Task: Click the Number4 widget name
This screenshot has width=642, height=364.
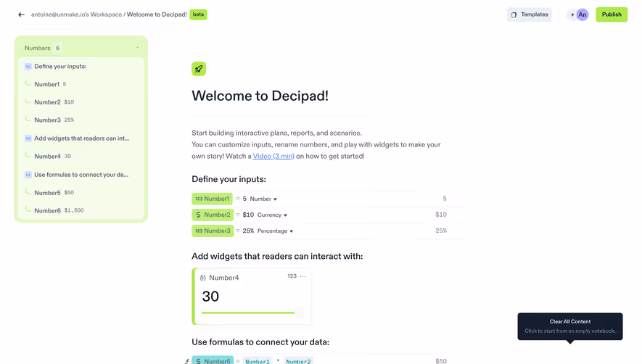Action: coord(224,278)
